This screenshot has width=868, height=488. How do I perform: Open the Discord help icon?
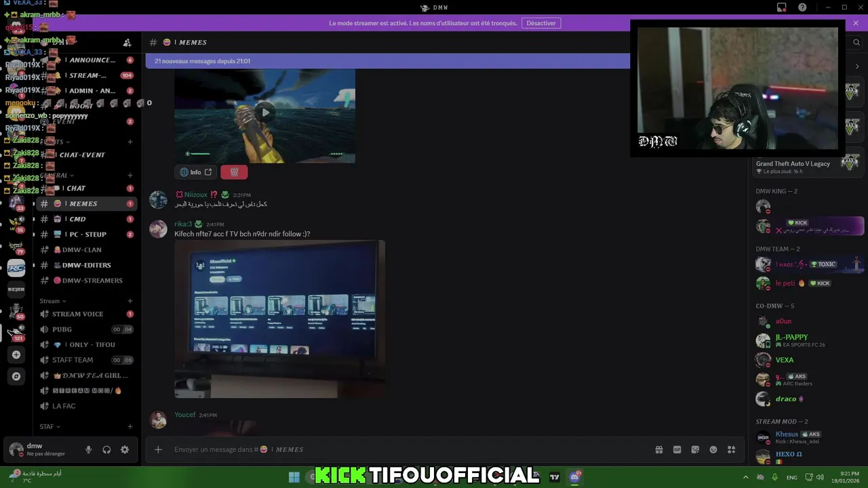pyautogui.click(x=802, y=7)
